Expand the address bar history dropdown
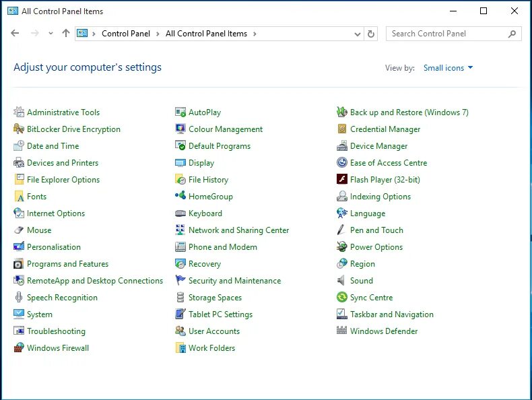Screen dimensions: 532x400 [x=358, y=34]
